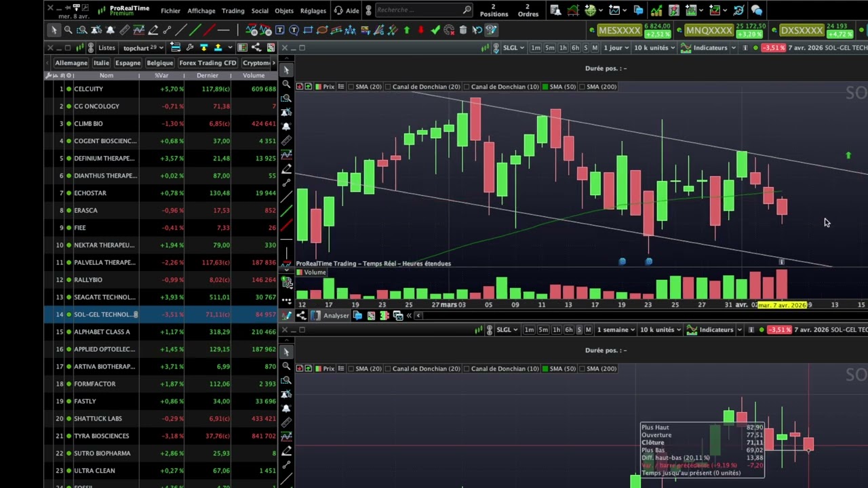This screenshot has height=488, width=868.
Task: Open the '1 semaine' timeframe dropdown in lower chart
Action: 616,329
